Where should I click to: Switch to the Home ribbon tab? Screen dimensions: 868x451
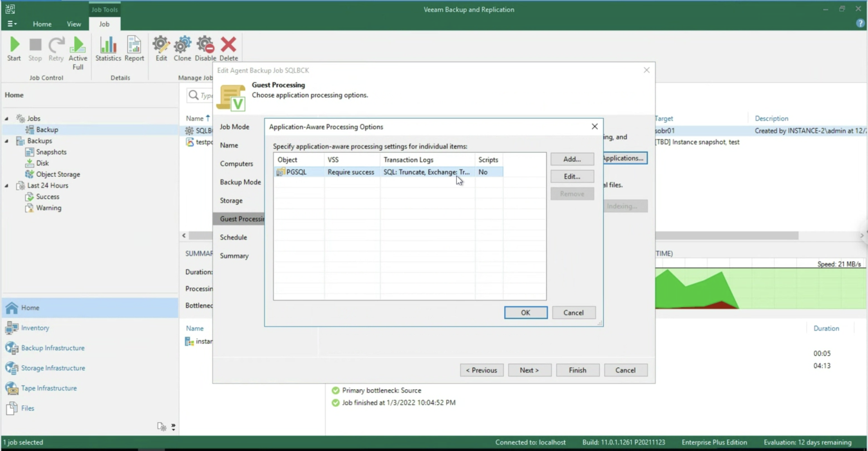pos(42,24)
